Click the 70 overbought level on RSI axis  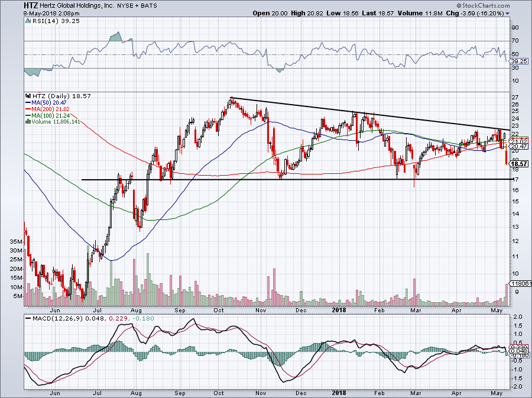coord(515,41)
